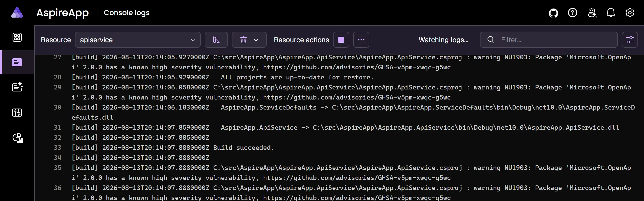Click the Console logs page heading
Image resolution: width=644 pixels, height=201 pixels.
point(127,13)
